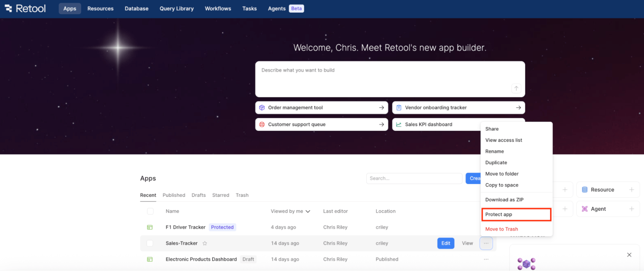The height and width of the screenshot is (271, 644).
Task: Open the Viewed by me sort dropdown
Action: coord(290,211)
